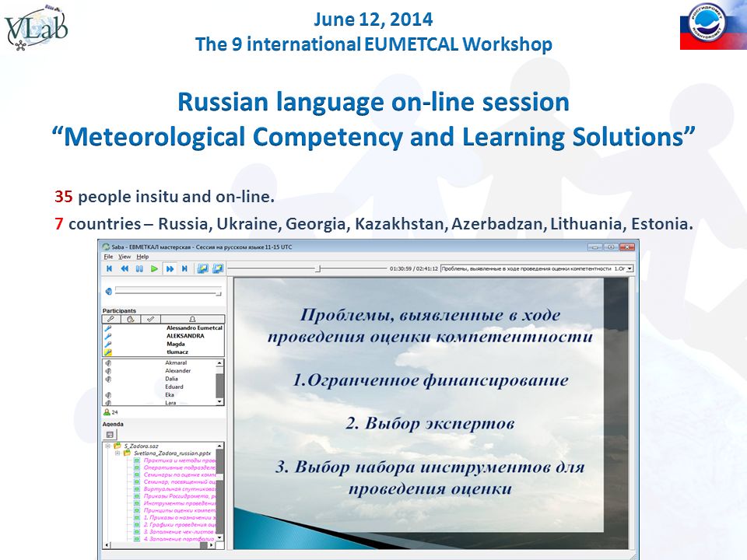Open agenda slide 'Оперативные подразделе'
Screen dimensions: 747x560
180,467
